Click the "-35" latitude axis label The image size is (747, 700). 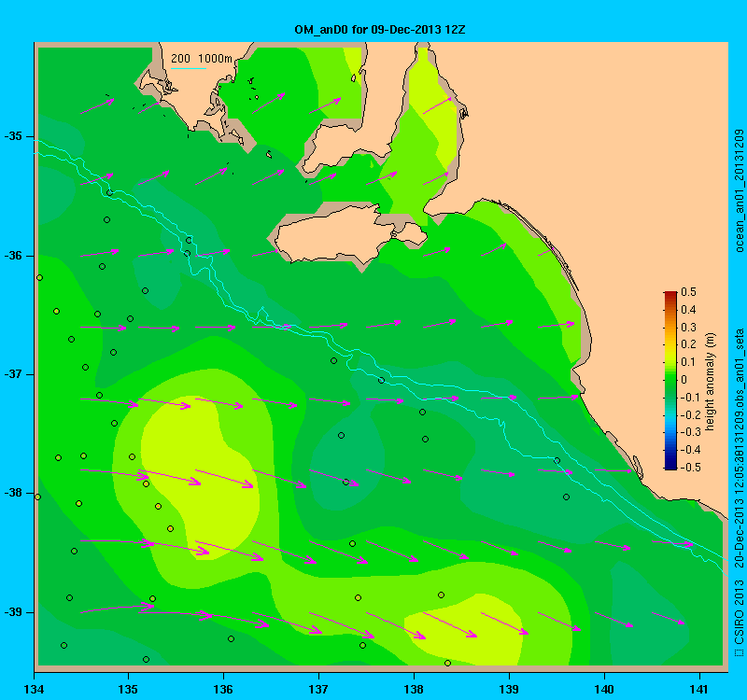[13, 136]
